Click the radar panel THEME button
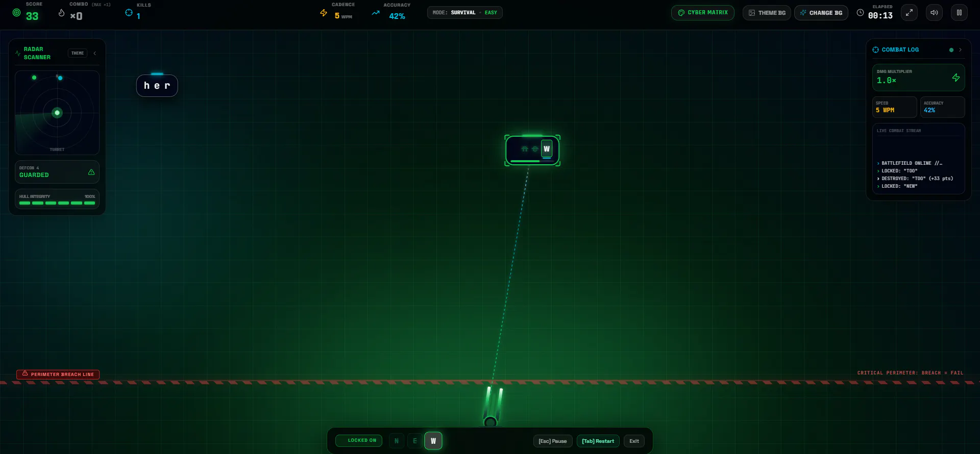980x454 pixels. (78, 53)
